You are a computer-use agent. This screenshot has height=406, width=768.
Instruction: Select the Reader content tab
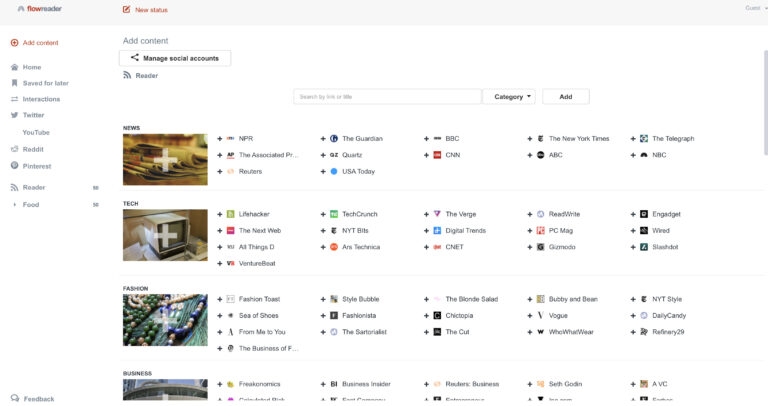coord(141,75)
